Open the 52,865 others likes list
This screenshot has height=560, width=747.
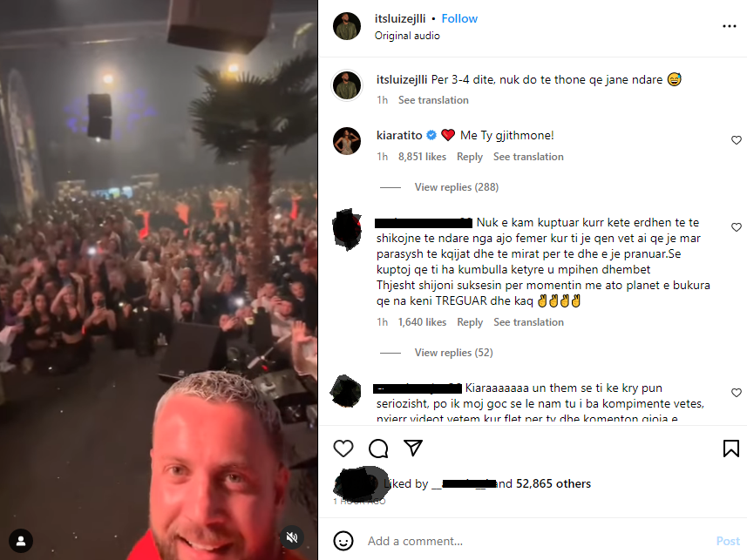click(x=553, y=484)
